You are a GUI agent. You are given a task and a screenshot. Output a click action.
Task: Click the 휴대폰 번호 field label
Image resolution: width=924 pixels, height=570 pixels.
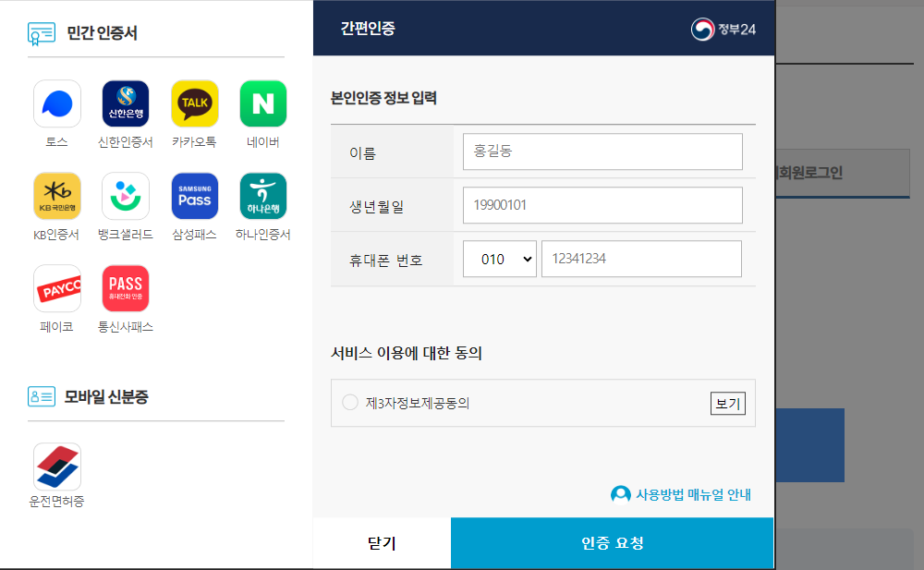pos(386,261)
